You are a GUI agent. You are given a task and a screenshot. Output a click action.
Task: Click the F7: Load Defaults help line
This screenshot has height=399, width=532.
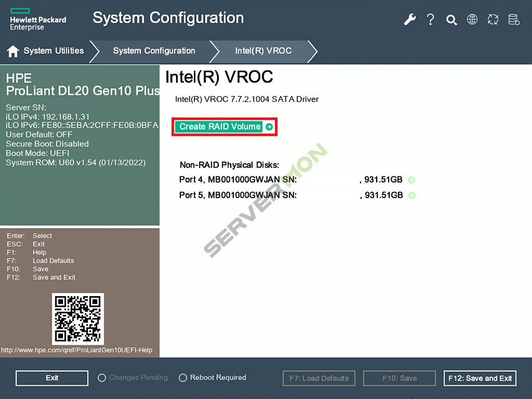[x=41, y=261]
